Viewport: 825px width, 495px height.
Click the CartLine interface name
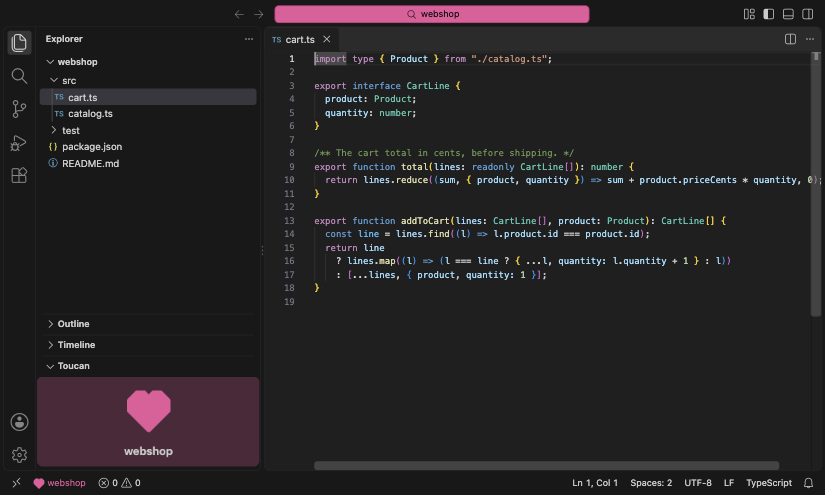pyautogui.click(x=428, y=86)
